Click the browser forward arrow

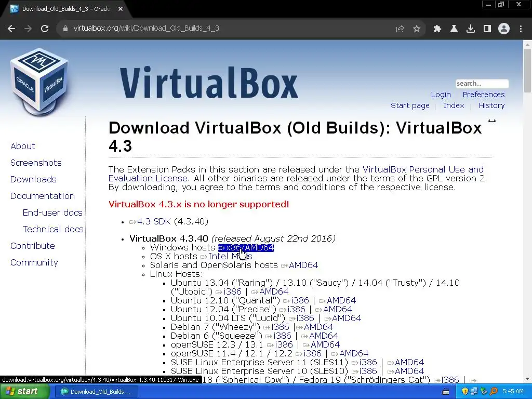(x=28, y=29)
